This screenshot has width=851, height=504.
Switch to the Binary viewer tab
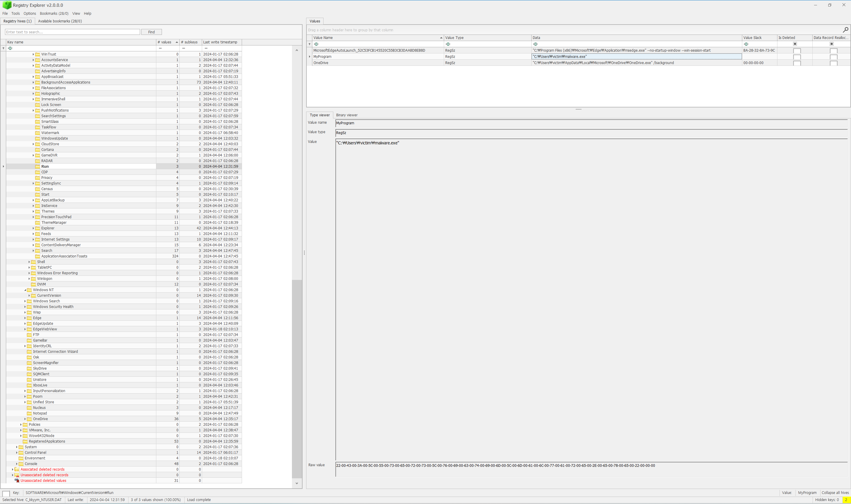[x=346, y=115]
